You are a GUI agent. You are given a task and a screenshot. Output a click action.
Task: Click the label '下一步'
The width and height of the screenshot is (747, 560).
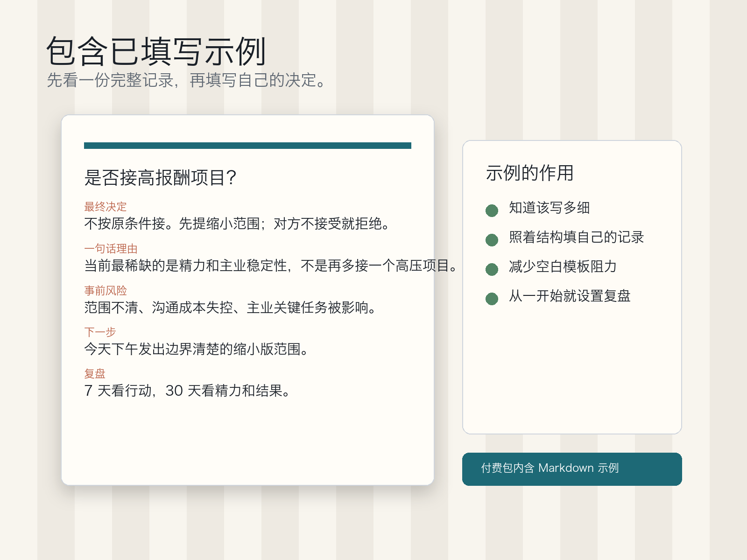[100, 332]
